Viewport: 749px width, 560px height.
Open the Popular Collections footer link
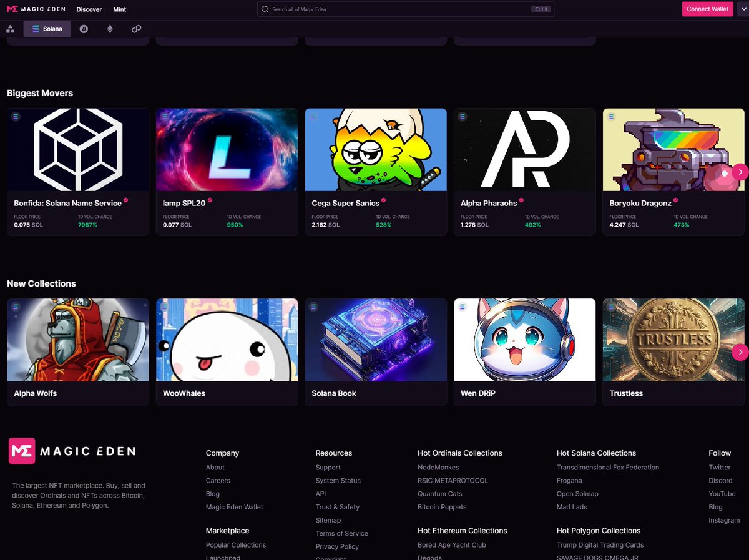tap(236, 545)
